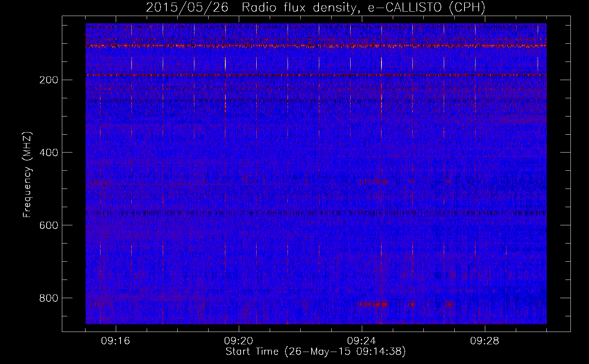
Task: Click the 'Frequency (MHZ)' y-axis label
Action: [27, 175]
